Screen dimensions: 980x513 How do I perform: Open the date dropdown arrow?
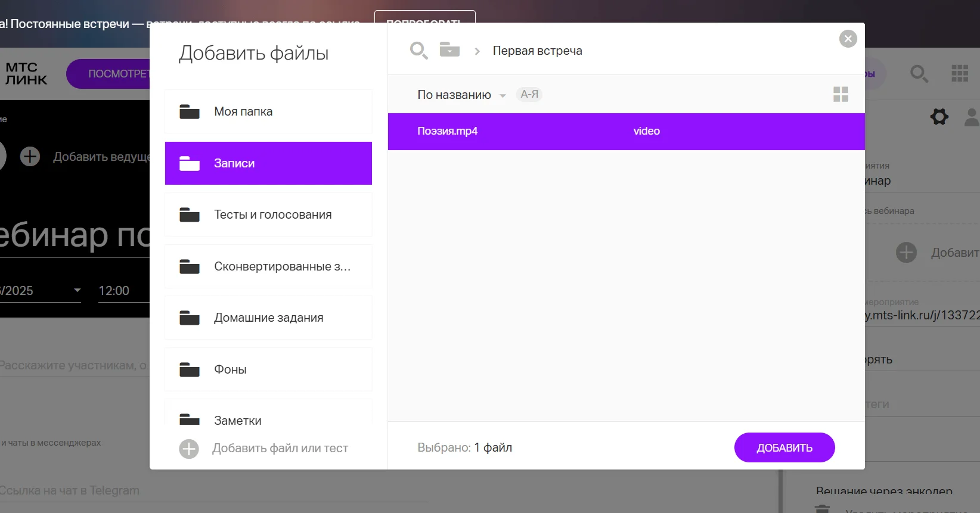[77, 290]
